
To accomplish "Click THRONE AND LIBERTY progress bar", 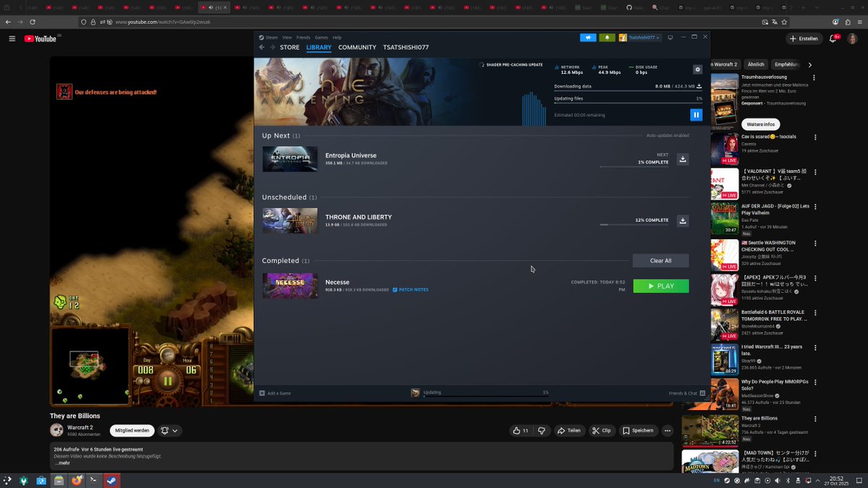I will pyautogui.click(x=634, y=225).
